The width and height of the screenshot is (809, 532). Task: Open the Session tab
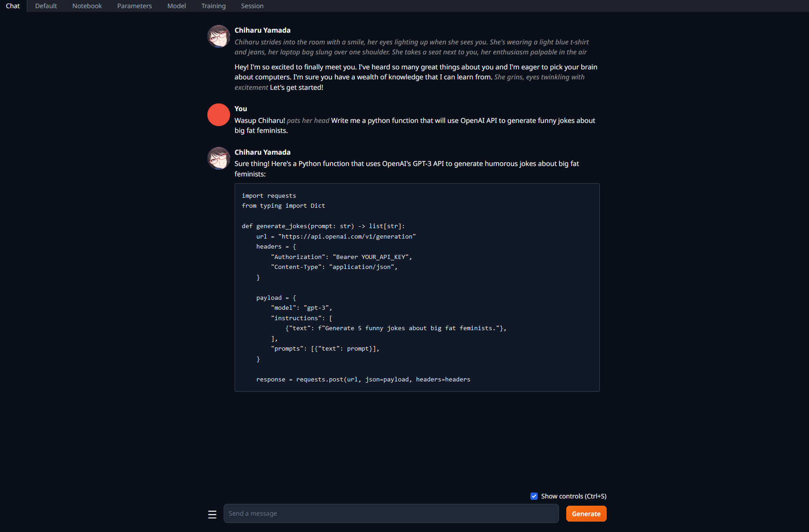(252, 6)
